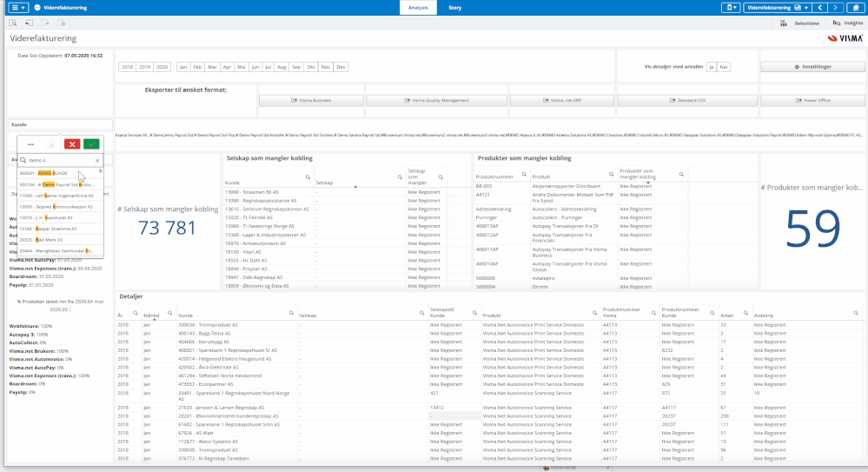This screenshot has width=868, height=472.
Task: Click in the Kunde search field
Action: pos(60,161)
